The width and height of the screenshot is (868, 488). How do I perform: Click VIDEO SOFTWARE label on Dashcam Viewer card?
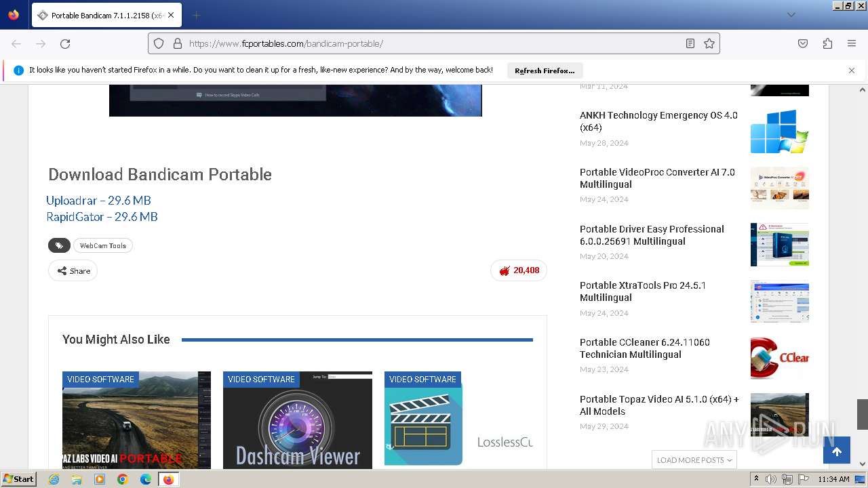pos(261,380)
